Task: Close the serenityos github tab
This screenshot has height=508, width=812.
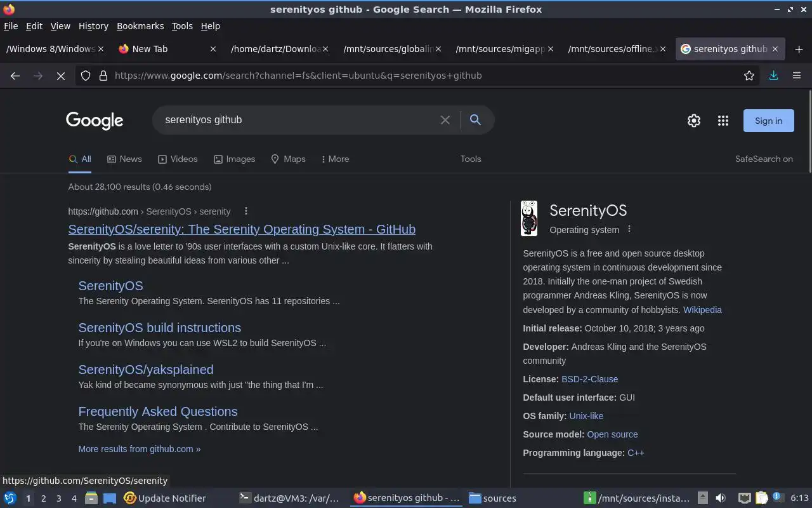Action: tap(775, 49)
